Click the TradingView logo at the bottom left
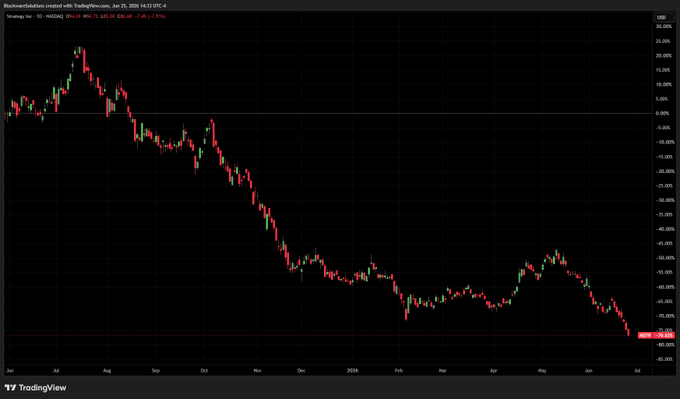680x399 pixels. click(36, 388)
